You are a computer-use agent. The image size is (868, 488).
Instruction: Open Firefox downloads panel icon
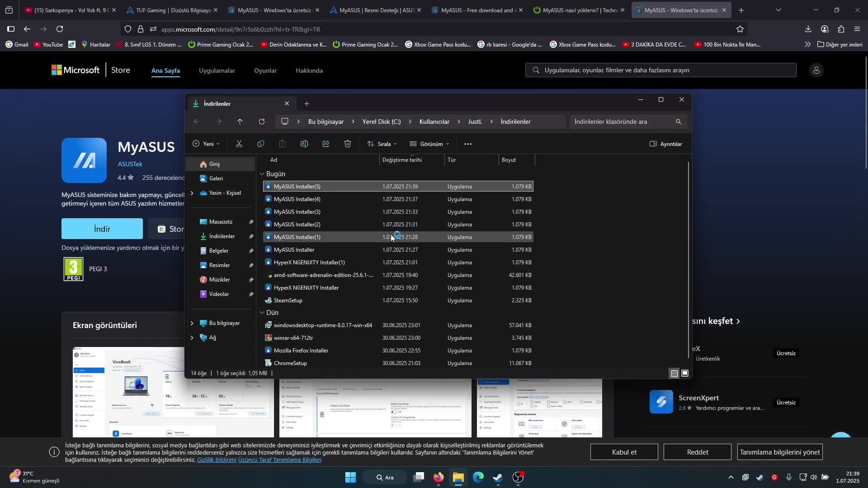[x=808, y=29]
